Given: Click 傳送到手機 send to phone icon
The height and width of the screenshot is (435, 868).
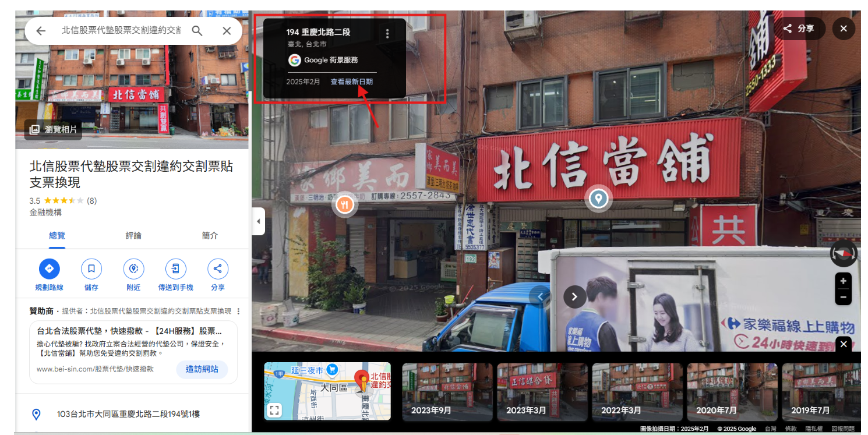Looking at the screenshot, I should point(175,268).
